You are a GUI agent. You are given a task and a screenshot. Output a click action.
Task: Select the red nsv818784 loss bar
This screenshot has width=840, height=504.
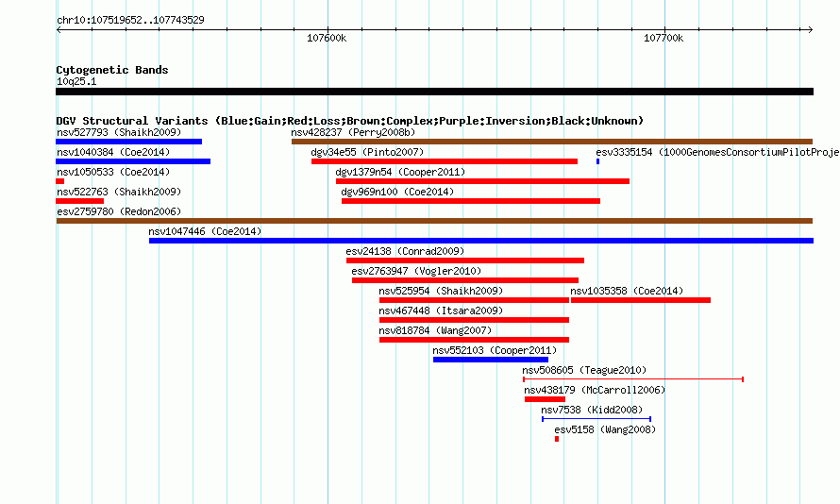tap(474, 340)
